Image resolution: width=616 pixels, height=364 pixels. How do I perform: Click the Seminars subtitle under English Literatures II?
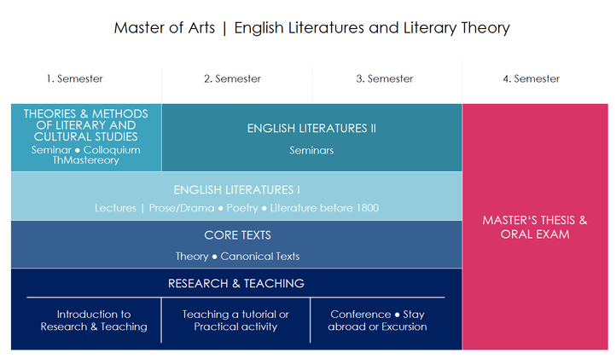tap(311, 150)
